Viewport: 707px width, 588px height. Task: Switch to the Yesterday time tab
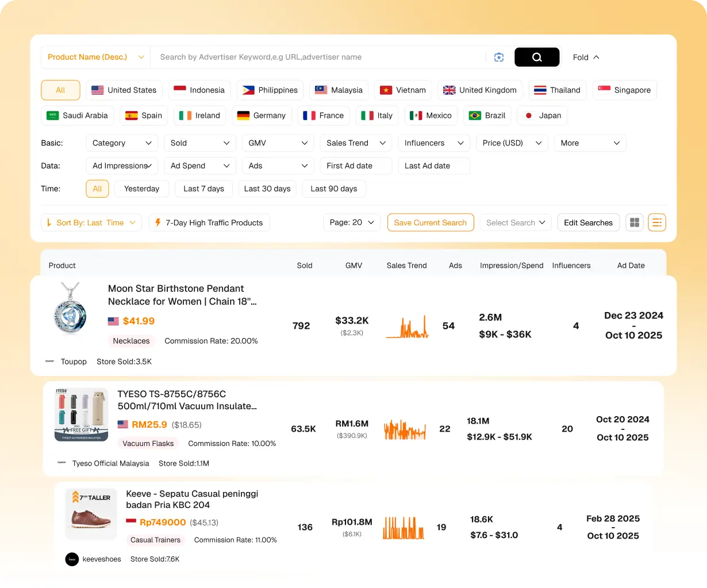point(141,189)
